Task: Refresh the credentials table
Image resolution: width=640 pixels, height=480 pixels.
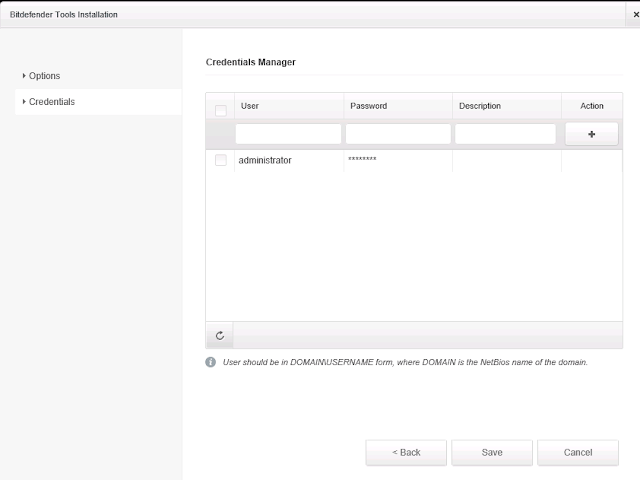Action: click(x=220, y=336)
